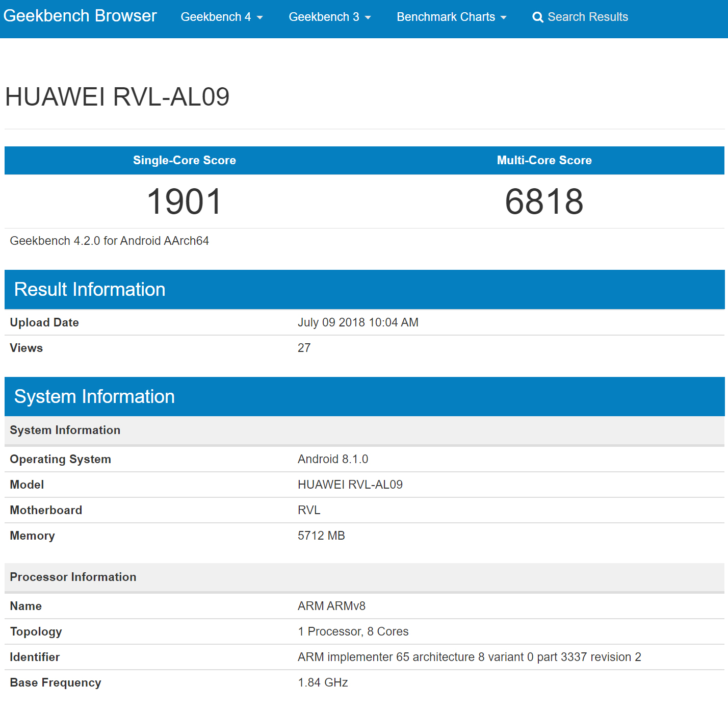Click the Model label
Screen dimensions: 728x710
(x=27, y=485)
